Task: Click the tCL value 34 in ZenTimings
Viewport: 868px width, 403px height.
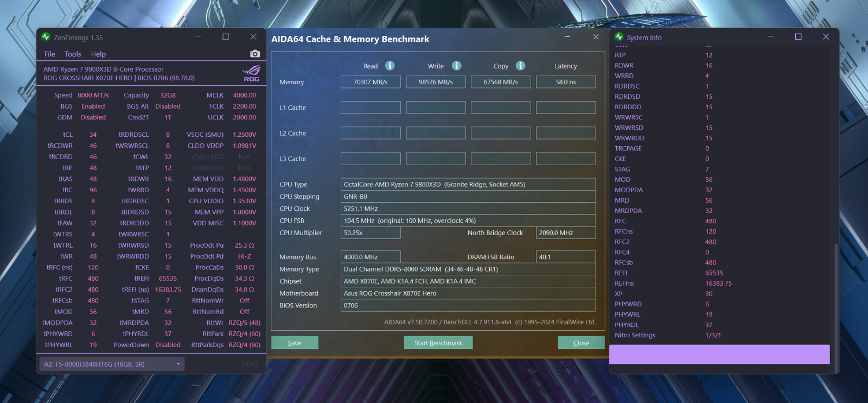Action: click(93, 135)
